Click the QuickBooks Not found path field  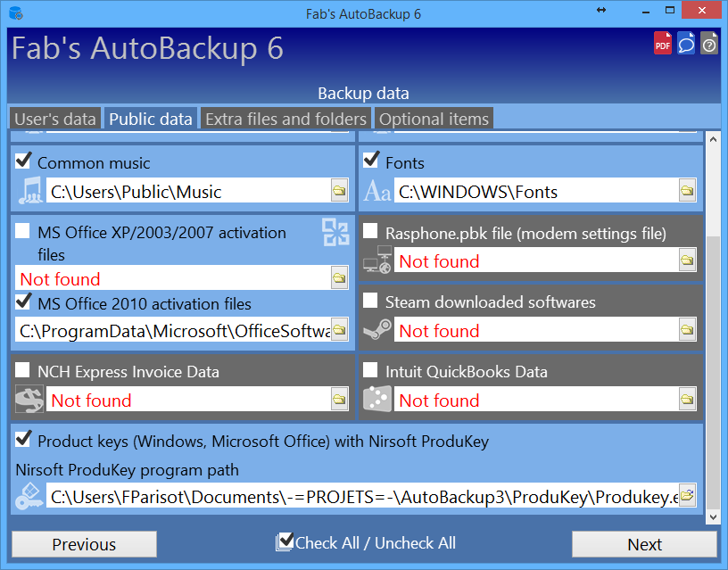pyautogui.click(x=536, y=400)
